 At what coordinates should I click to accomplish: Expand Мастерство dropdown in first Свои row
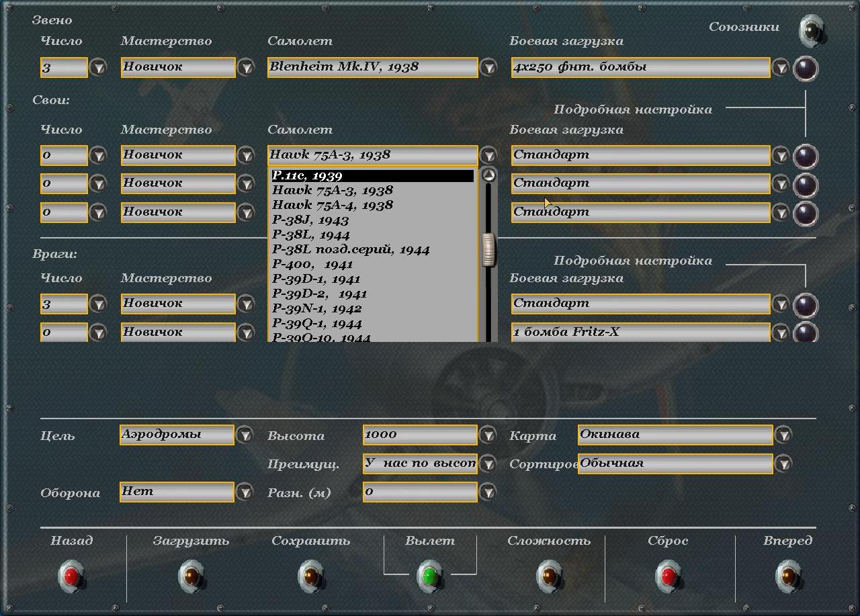[x=246, y=156]
